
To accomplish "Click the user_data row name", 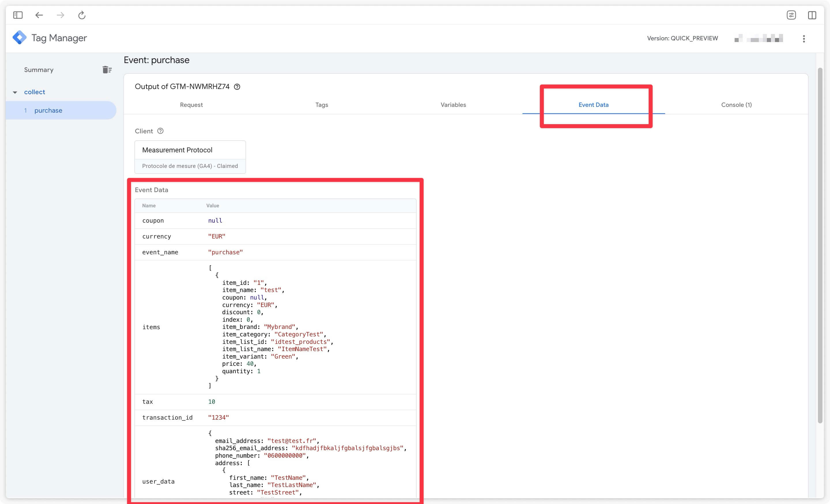I will click(x=158, y=482).
